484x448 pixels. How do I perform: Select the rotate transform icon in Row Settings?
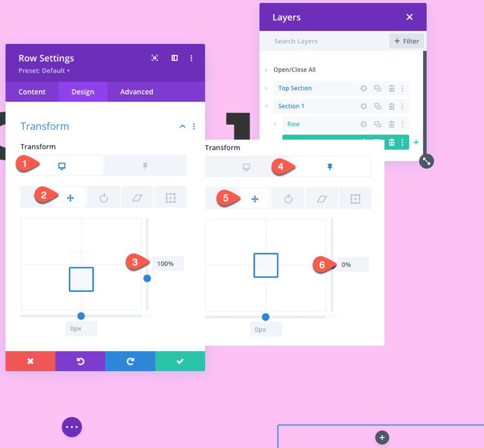[103, 198]
